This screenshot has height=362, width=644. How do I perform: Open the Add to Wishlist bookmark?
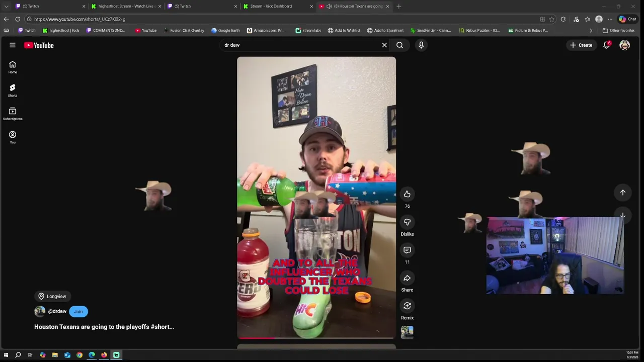(x=344, y=30)
